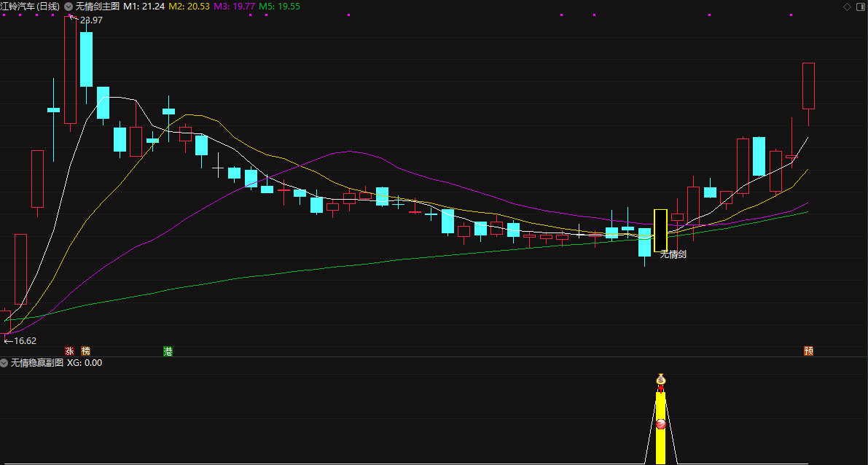Click the diamond icon at top right
The height and width of the screenshot is (465, 868).
pyautogui.click(x=847, y=7)
